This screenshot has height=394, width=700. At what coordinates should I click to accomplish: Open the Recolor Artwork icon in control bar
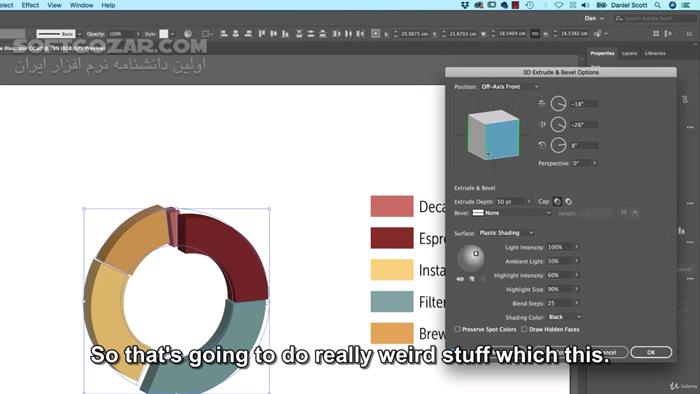pyautogui.click(x=188, y=34)
